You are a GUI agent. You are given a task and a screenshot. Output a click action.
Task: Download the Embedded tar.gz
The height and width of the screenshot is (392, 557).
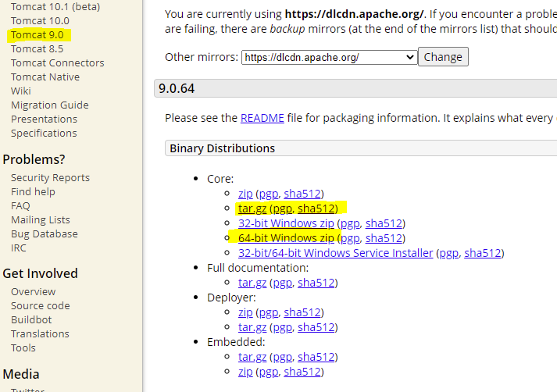click(252, 357)
